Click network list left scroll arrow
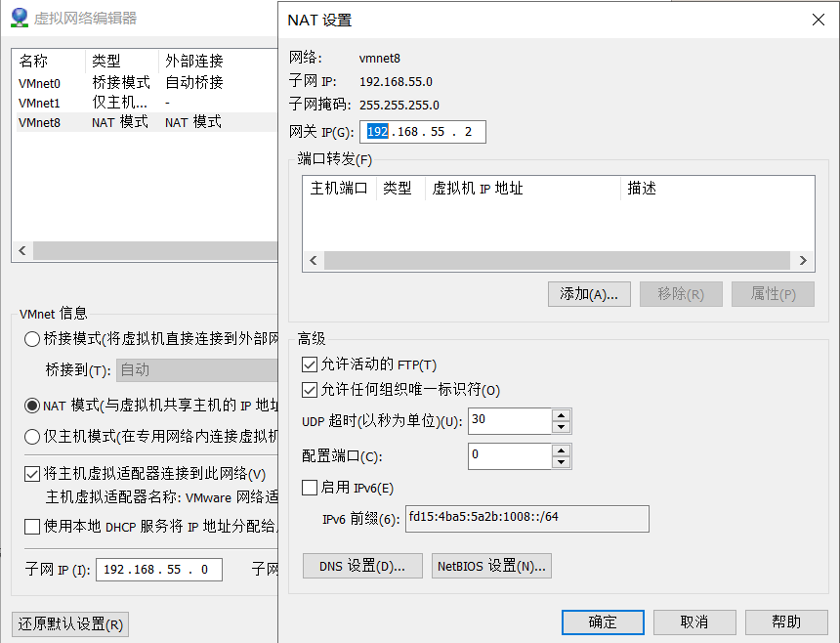Screen dimensions: 840x643 click(x=22, y=251)
